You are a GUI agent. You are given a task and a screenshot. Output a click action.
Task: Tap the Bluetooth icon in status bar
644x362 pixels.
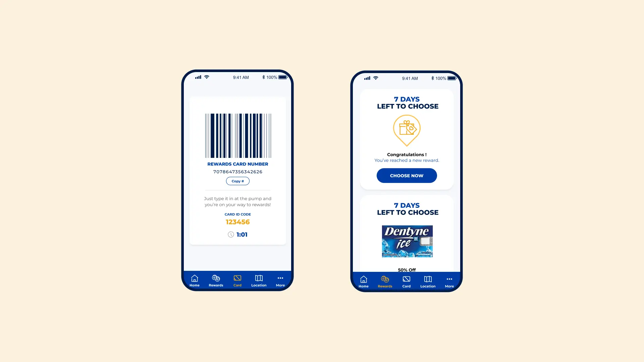coord(262,77)
